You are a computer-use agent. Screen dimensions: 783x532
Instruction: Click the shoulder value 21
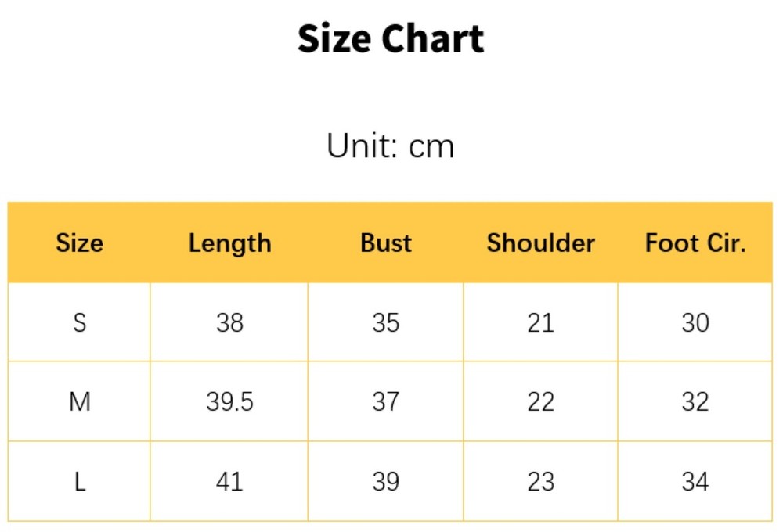541,322
